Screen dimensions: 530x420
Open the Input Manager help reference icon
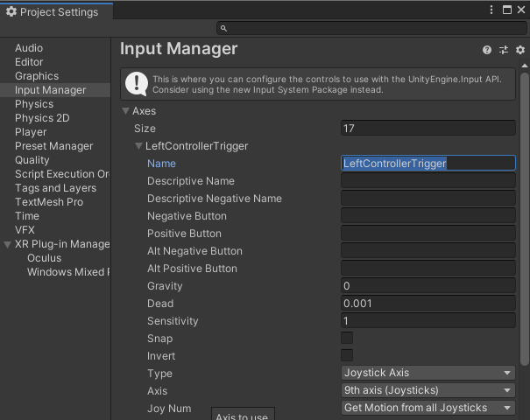tap(487, 50)
